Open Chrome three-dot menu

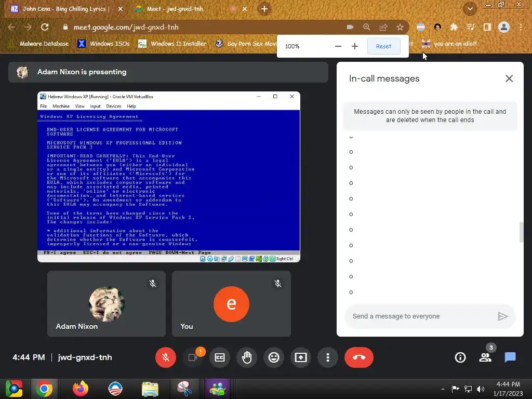[521, 27]
